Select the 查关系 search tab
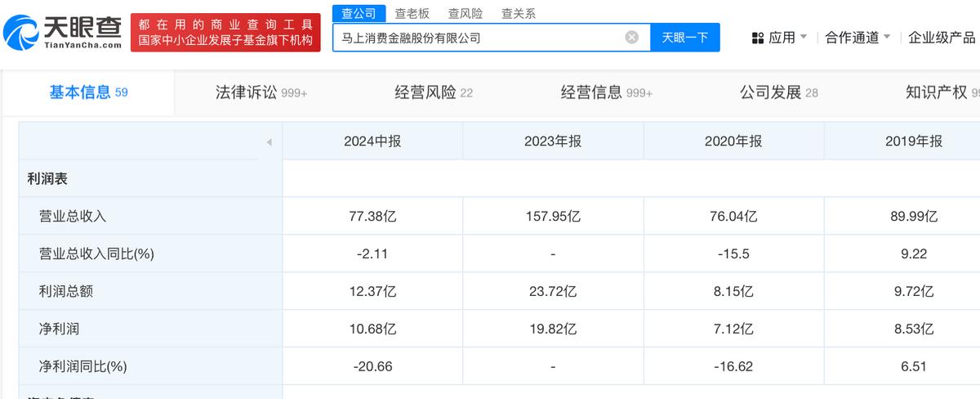 click(519, 13)
